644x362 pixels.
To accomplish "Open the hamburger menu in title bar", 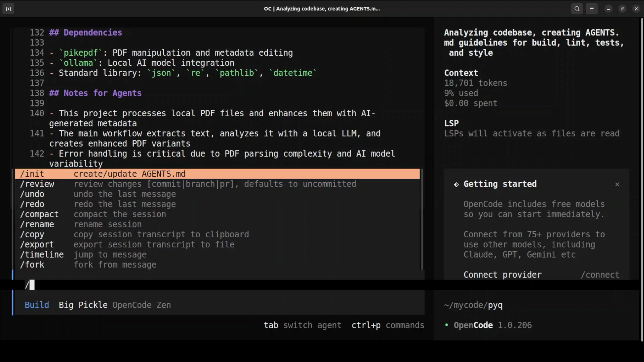I will click(x=592, y=9).
